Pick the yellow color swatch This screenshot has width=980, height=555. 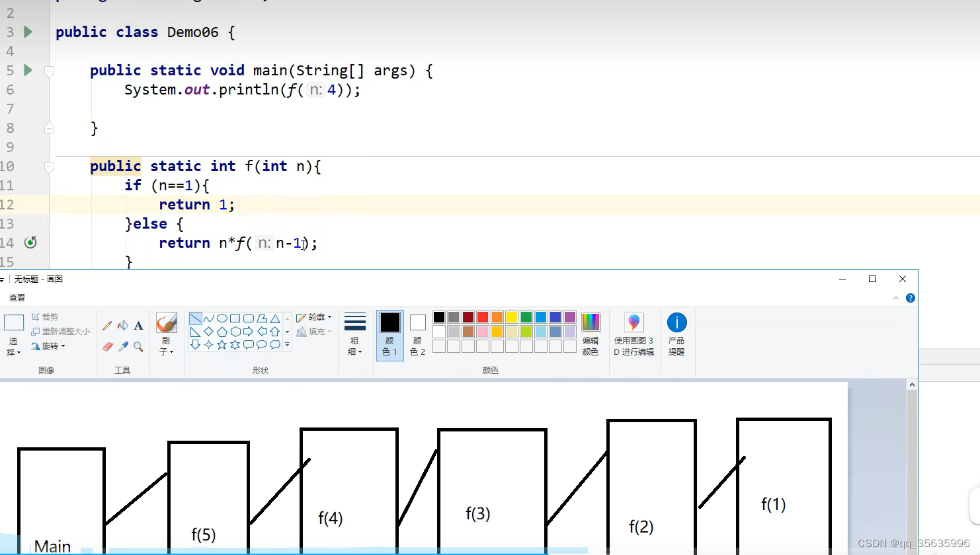pos(512,317)
